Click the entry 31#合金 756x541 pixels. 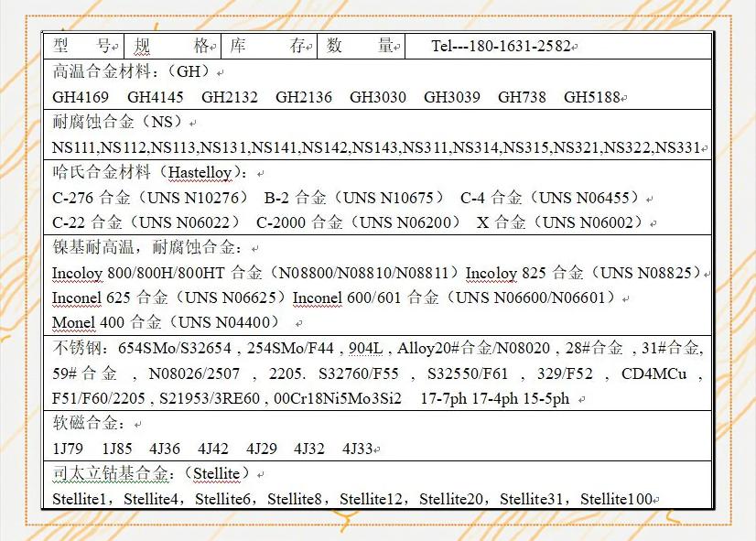coord(670,348)
